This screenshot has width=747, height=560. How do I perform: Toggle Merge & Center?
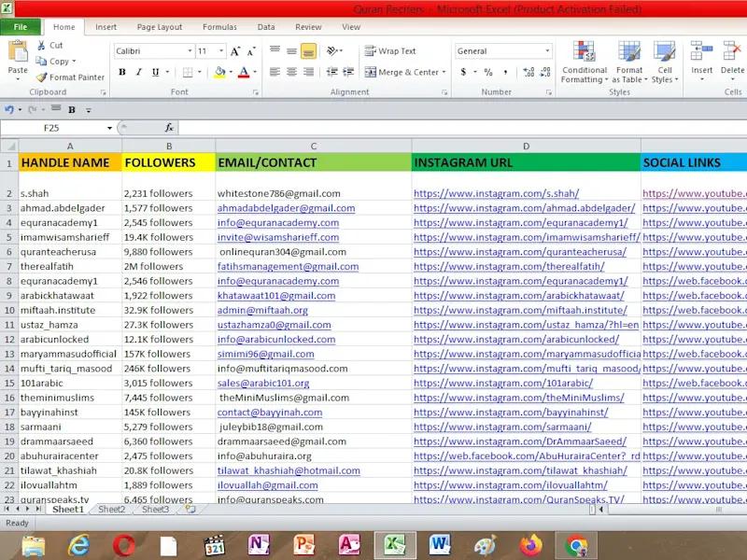click(x=402, y=73)
